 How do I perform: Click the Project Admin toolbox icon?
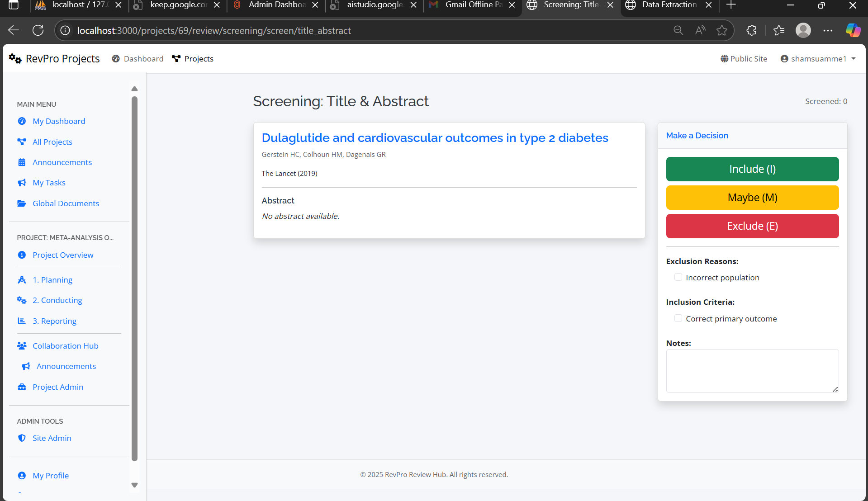coord(22,387)
